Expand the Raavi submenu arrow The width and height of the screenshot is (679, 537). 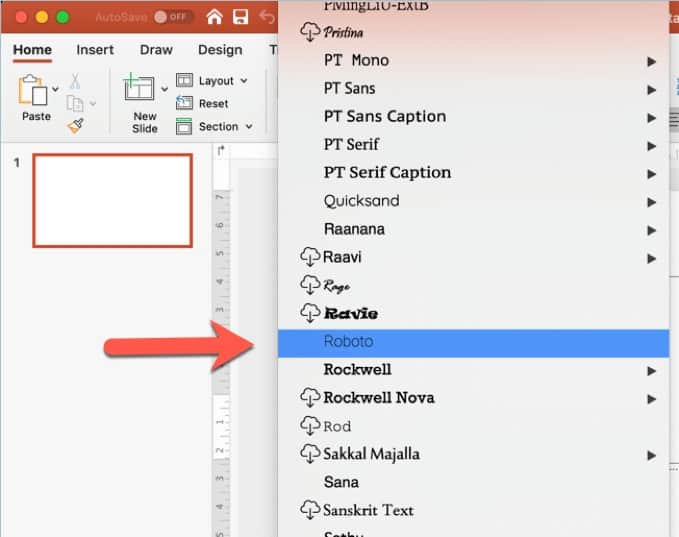point(651,259)
